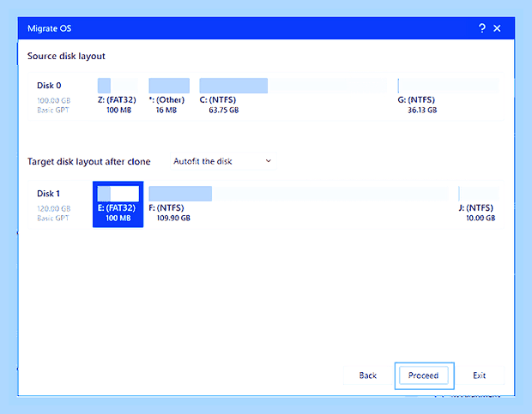Click the Exit button
This screenshot has width=532, height=414.
(479, 375)
